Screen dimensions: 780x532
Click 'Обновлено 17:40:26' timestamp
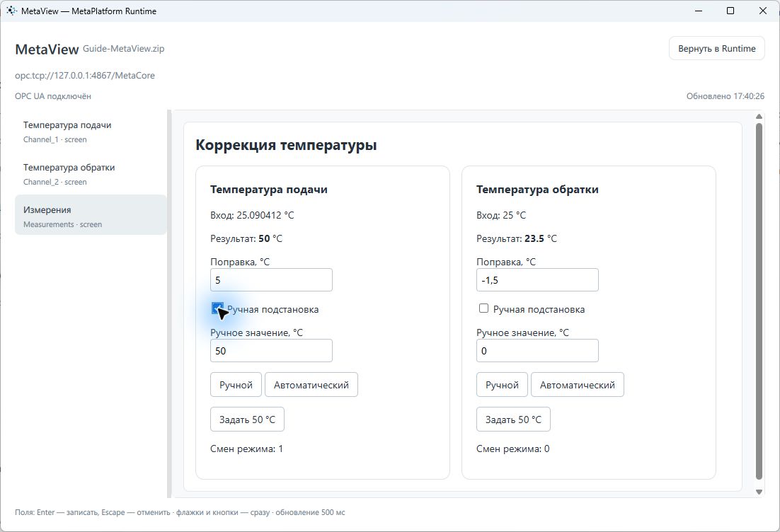[725, 96]
